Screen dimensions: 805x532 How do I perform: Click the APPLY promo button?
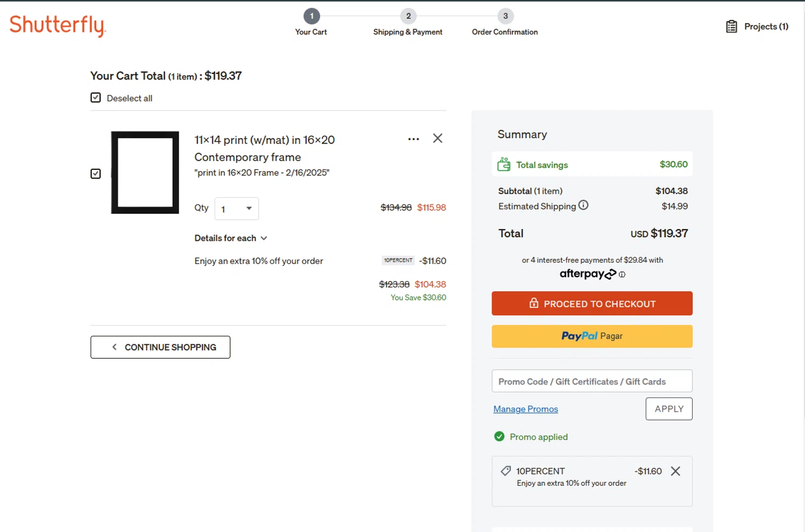(669, 409)
